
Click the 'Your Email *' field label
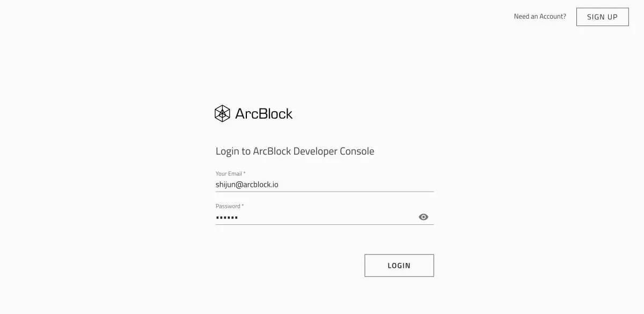[x=231, y=173]
